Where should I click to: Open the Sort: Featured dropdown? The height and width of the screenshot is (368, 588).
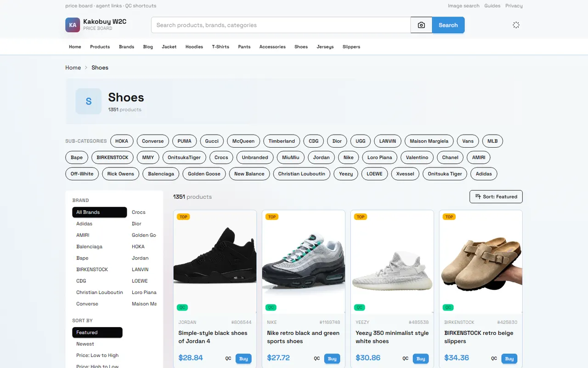click(496, 197)
